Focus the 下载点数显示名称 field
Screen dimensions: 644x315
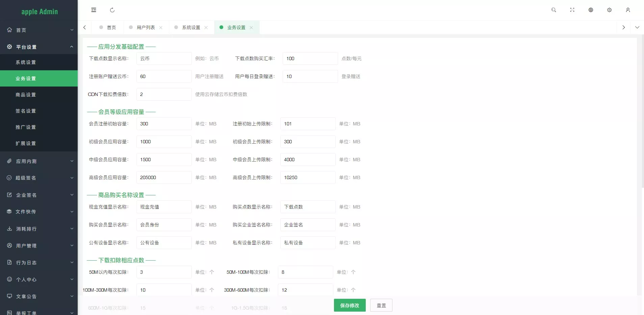[164, 58]
